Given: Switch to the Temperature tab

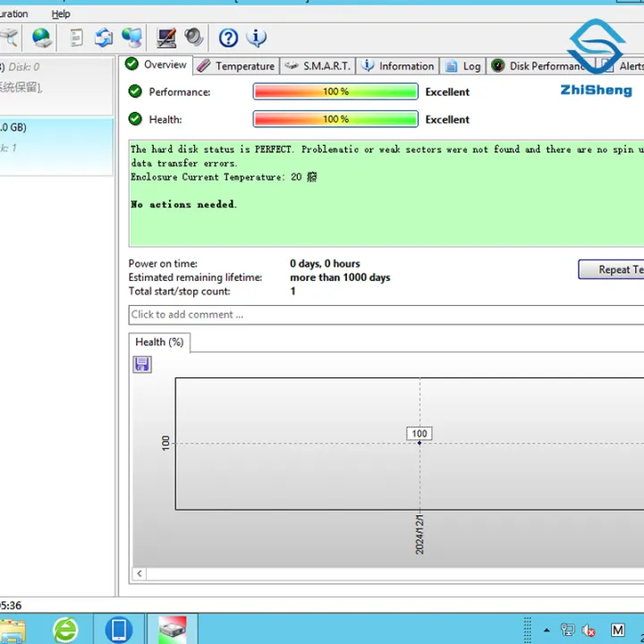Looking at the screenshot, I should coord(236,66).
